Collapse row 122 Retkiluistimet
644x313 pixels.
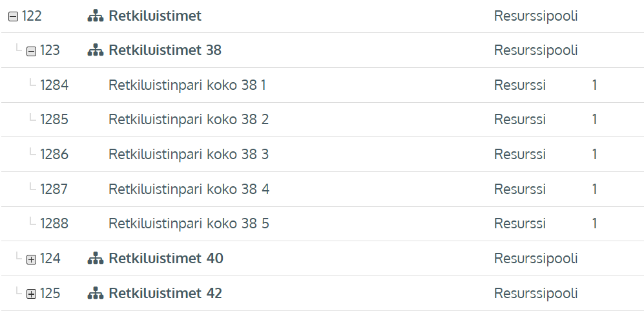13,17
